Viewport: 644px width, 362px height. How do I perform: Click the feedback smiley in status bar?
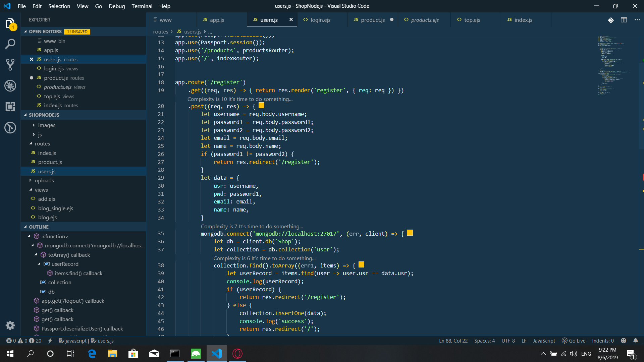click(623, 341)
